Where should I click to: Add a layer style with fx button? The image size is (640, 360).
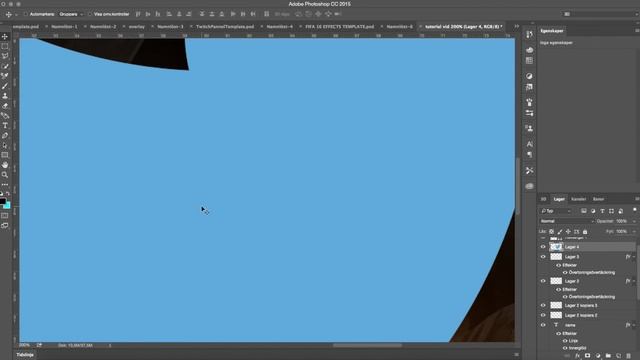[x=577, y=356]
